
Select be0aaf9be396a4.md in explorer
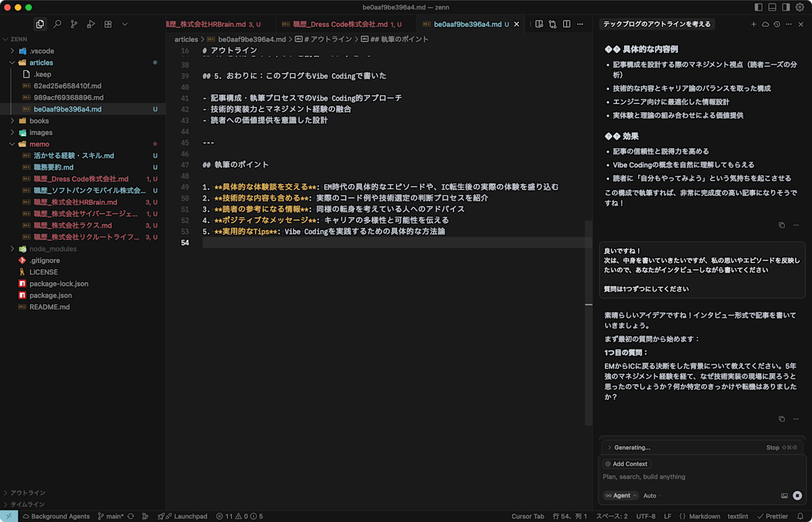pyautogui.click(x=83, y=109)
